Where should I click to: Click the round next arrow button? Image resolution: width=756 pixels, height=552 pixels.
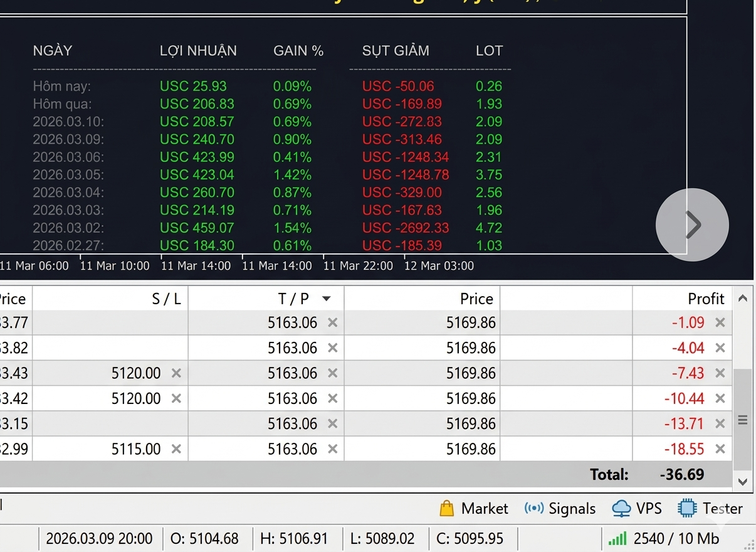coord(692,225)
